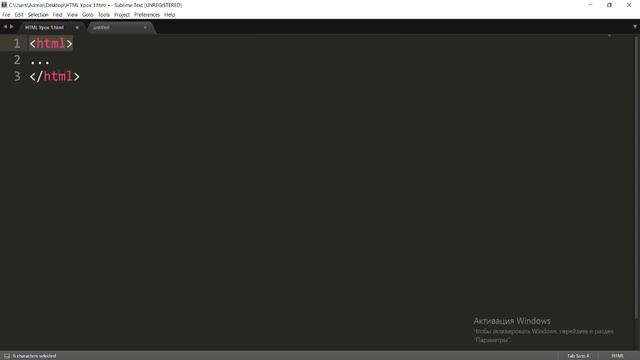Image resolution: width=640 pixels, height=360 pixels.
Task: Click the opening <html> tag on line 1
Action: [x=51, y=43]
